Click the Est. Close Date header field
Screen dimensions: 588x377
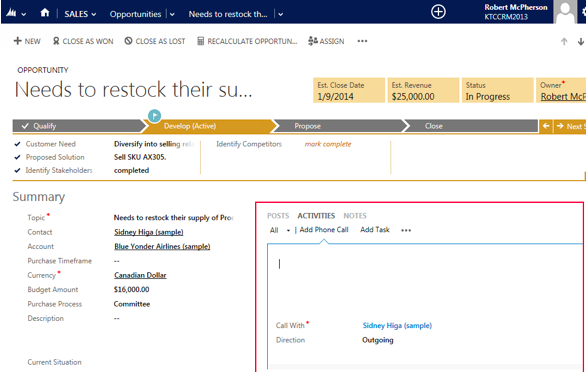coord(349,90)
